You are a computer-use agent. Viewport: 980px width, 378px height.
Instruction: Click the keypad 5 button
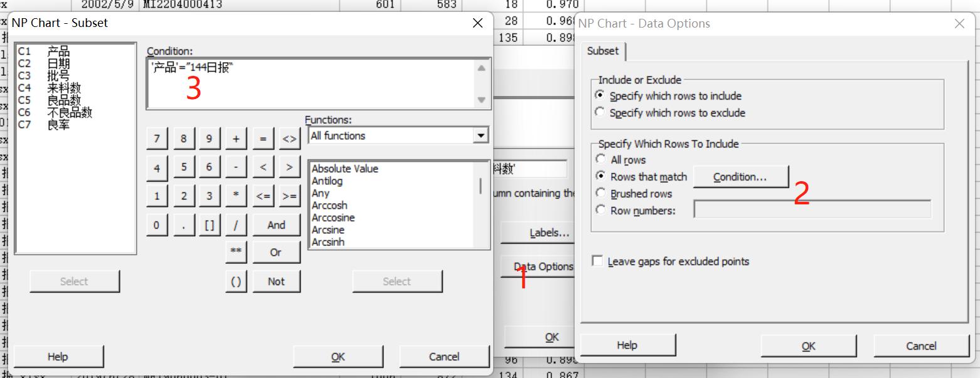point(183,168)
